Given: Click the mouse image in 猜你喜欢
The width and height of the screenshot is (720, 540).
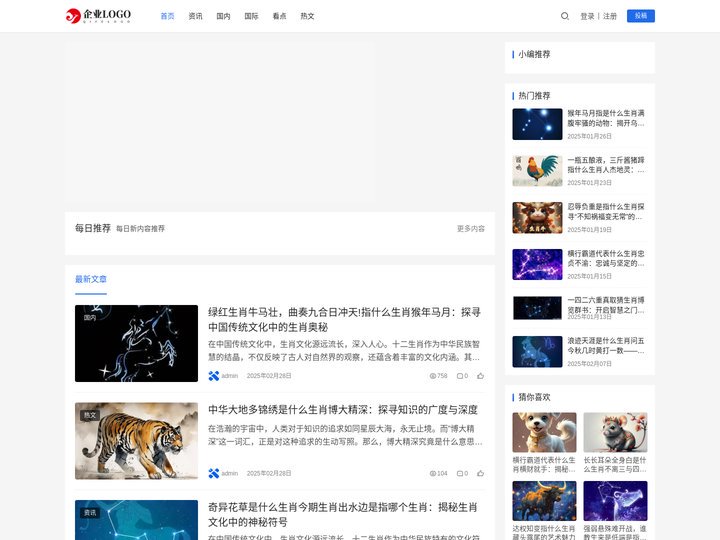Looking at the screenshot, I should pos(615,432).
